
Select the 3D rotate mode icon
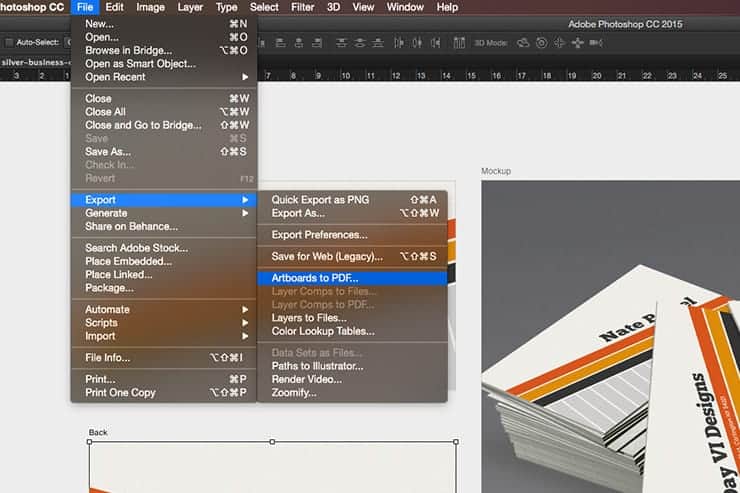click(x=523, y=43)
